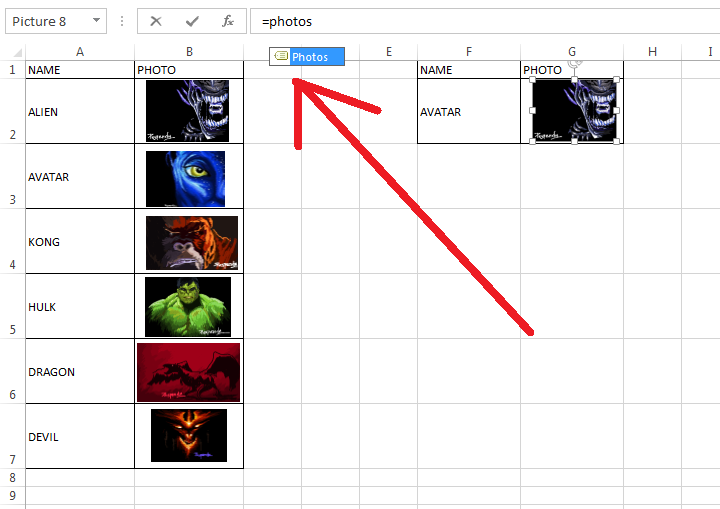Select column H header
The height and width of the screenshot is (509, 720).
point(652,52)
